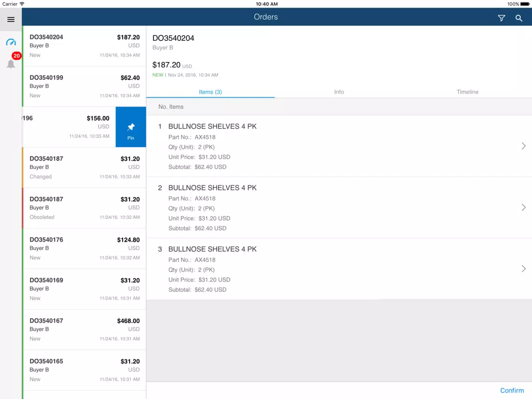Select order DO3540176 for $124.80
This screenshot has width=532, height=399.
(x=84, y=248)
